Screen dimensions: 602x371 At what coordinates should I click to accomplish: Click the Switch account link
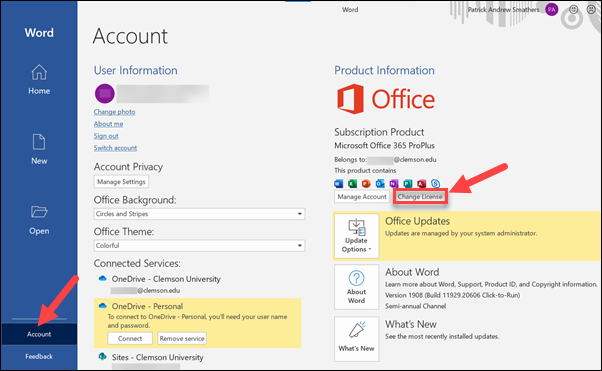coord(115,148)
